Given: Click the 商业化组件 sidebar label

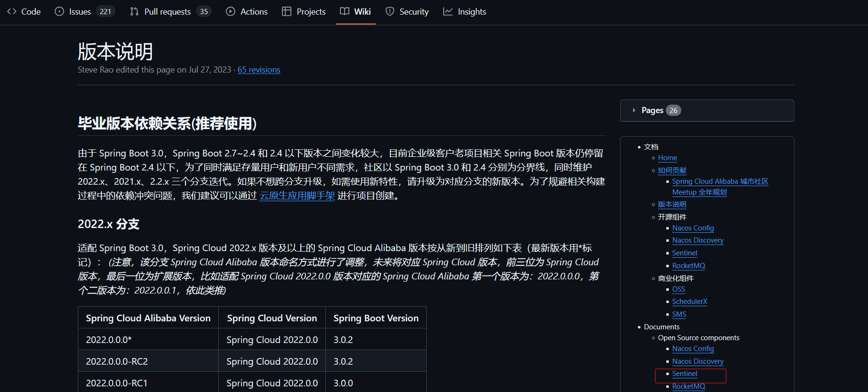Looking at the screenshot, I should 676,278.
